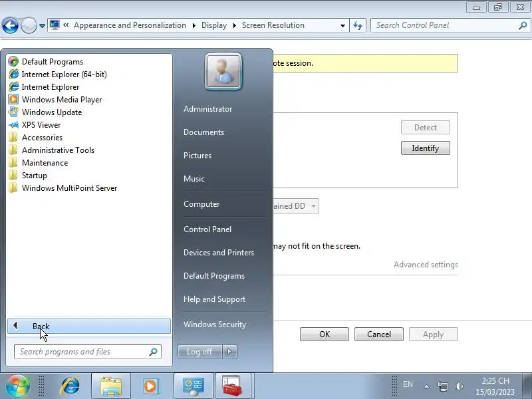Open Windows Explorer taskbar icon
This screenshot has width=532, height=399.
[x=111, y=386]
